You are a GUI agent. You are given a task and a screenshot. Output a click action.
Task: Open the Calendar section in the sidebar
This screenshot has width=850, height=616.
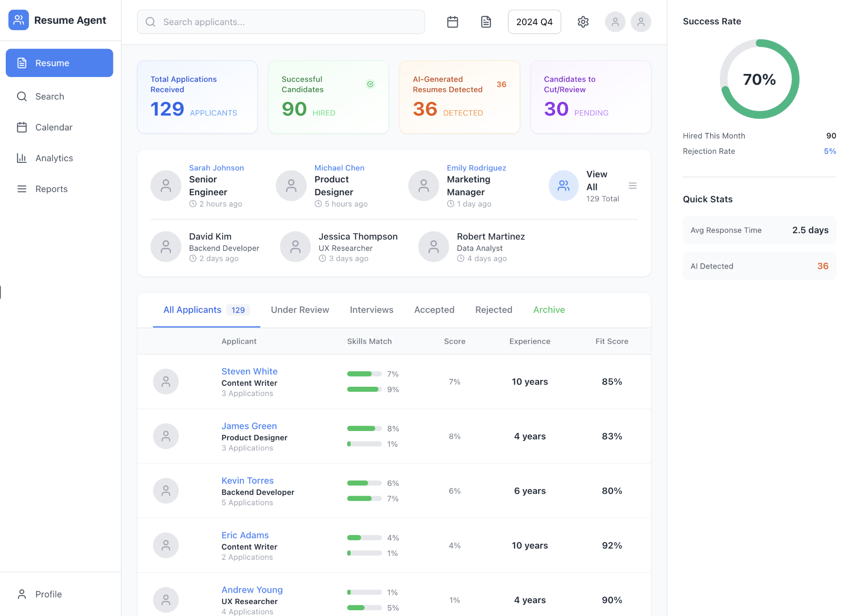(54, 127)
